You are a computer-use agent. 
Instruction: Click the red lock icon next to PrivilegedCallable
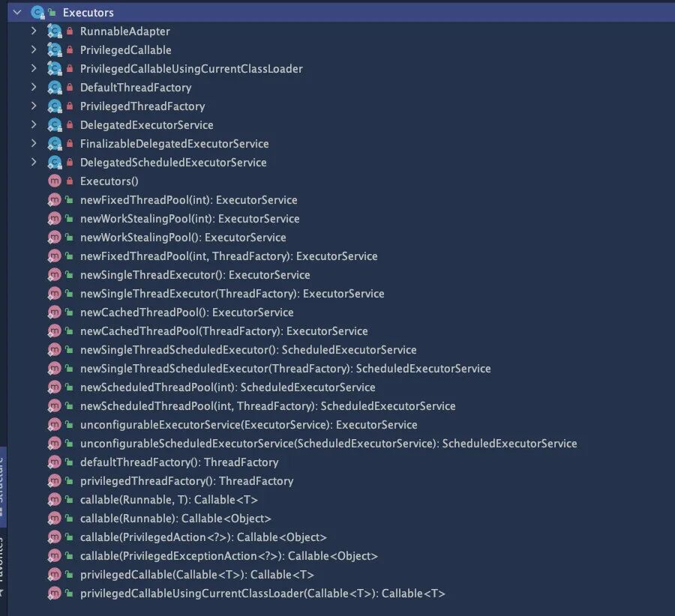point(70,50)
